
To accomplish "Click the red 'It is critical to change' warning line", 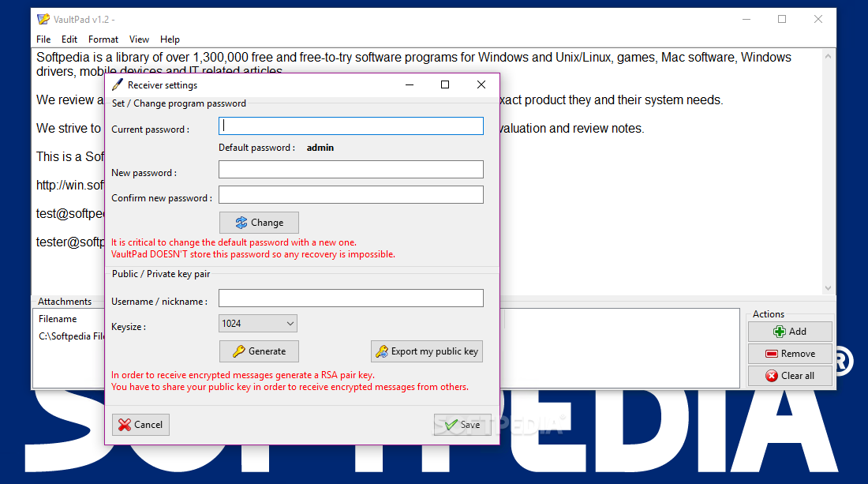I will point(234,242).
